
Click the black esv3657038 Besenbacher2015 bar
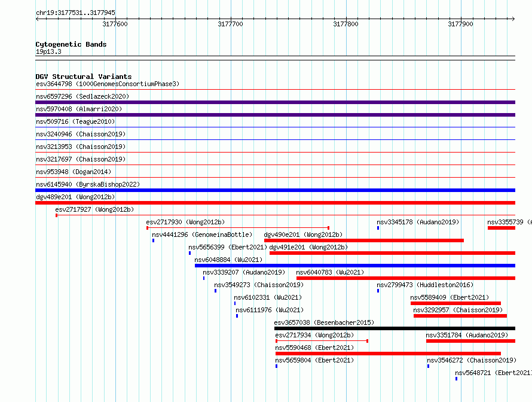(395, 328)
